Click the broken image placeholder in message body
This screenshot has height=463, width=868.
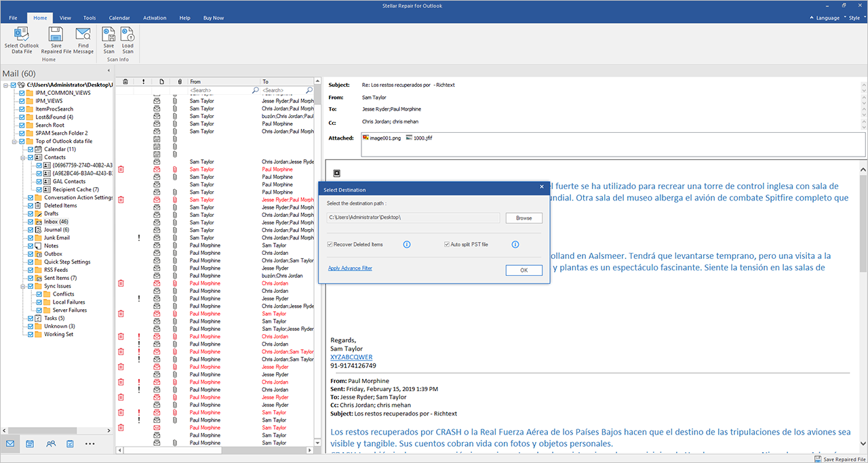(337, 174)
